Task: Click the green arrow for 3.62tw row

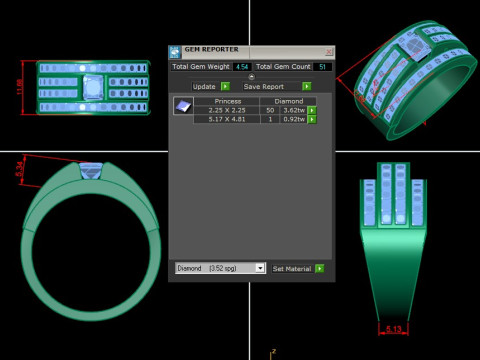Action: (x=312, y=110)
